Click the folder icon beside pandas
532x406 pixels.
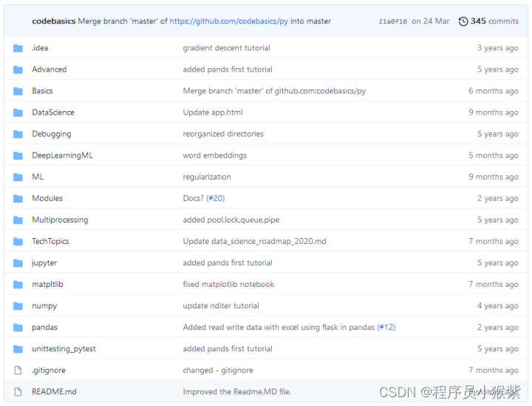(18, 328)
